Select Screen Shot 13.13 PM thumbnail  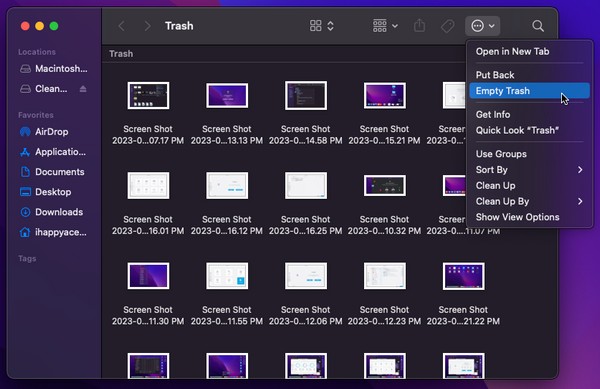pos(227,95)
